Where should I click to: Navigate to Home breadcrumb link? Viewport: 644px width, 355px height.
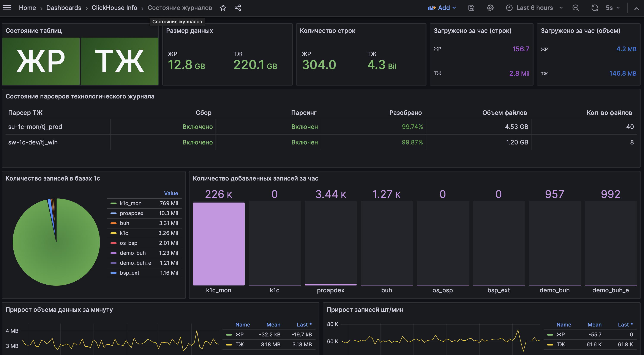(27, 8)
